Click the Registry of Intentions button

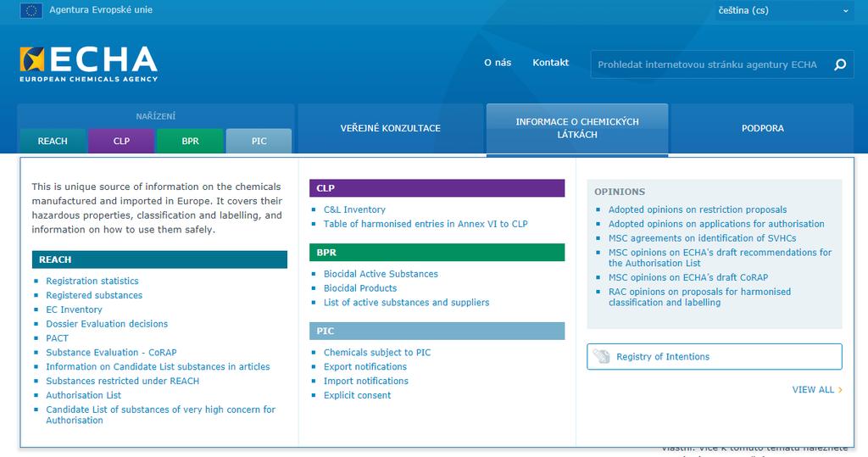(714, 357)
